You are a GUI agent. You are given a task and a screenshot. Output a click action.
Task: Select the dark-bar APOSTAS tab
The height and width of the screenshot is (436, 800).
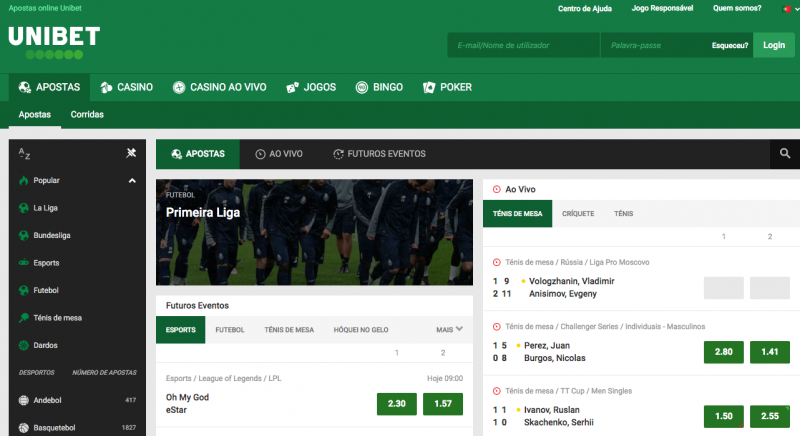point(198,154)
